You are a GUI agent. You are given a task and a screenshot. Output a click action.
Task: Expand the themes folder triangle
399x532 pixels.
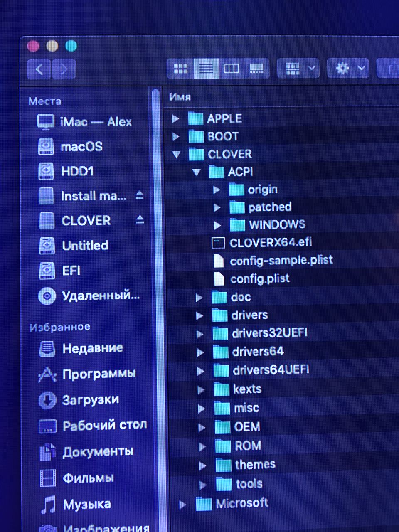coord(203,465)
